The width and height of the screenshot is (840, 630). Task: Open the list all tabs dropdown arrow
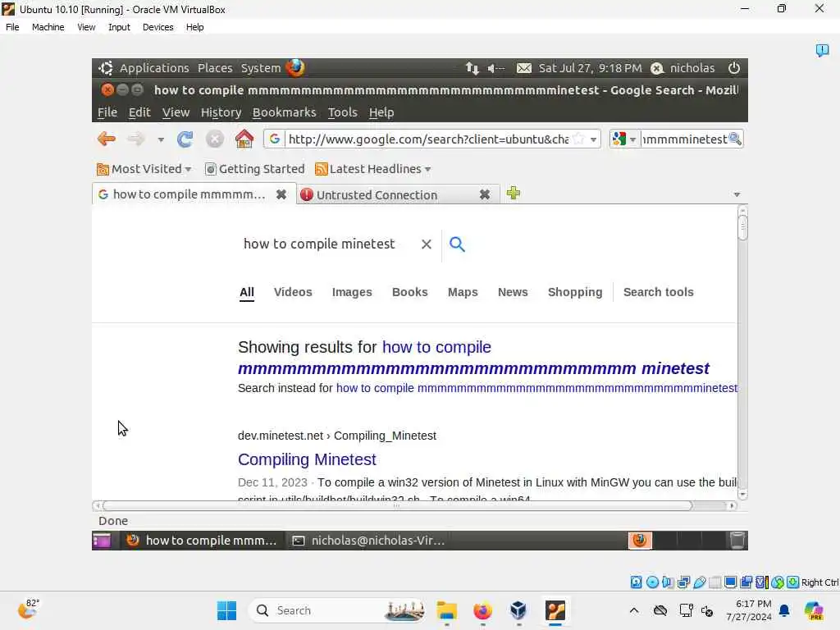(x=737, y=194)
